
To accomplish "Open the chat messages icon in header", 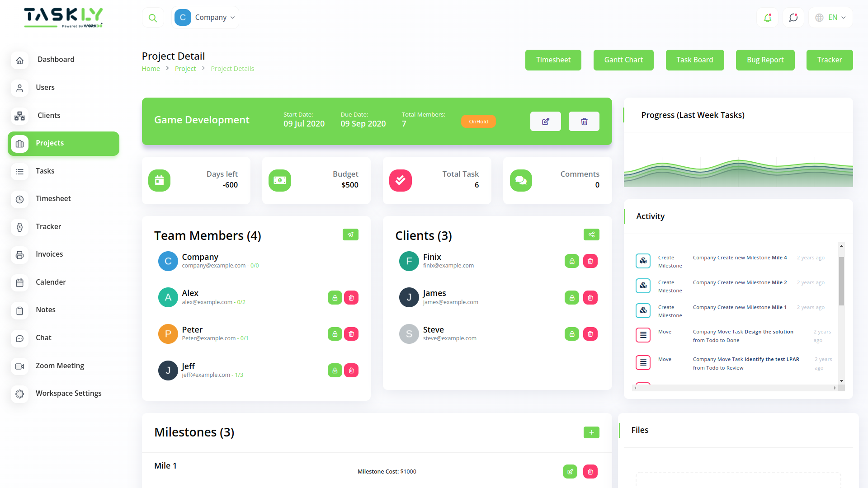I will tap(793, 17).
